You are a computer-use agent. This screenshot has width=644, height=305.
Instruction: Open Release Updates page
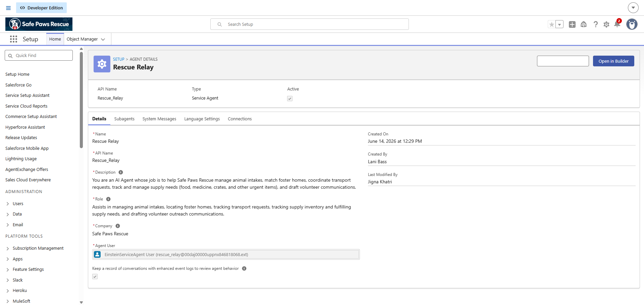tap(21, 138)
